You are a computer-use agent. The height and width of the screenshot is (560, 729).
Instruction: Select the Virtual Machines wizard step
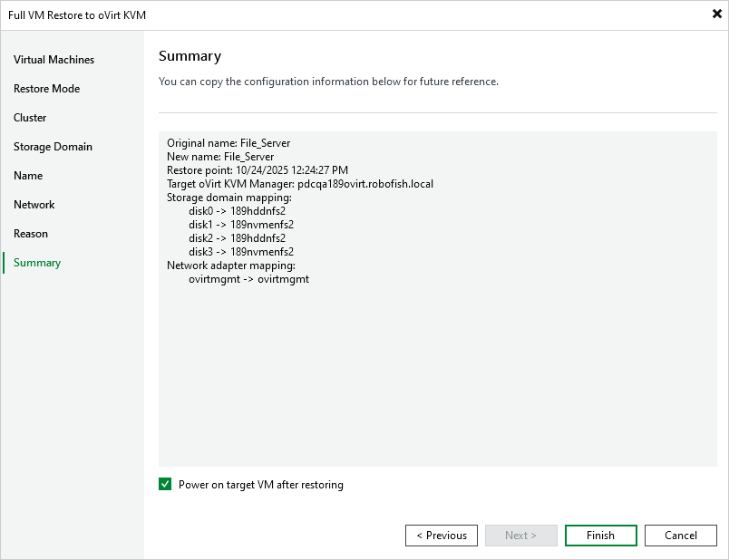pos(53,59)
